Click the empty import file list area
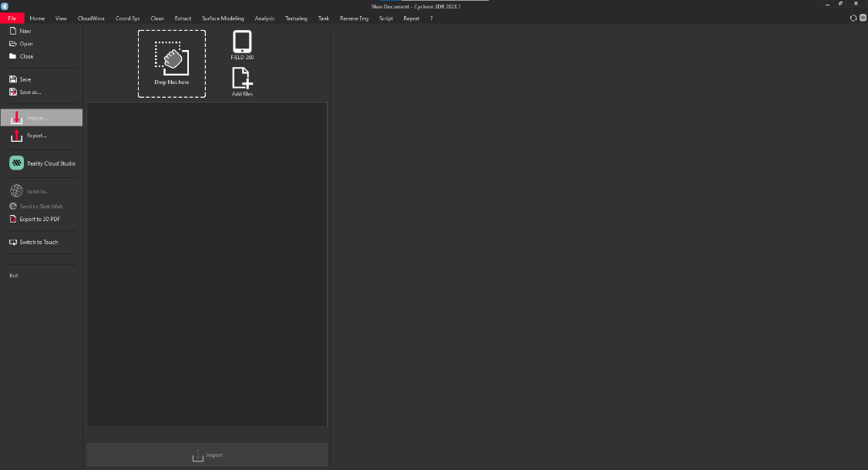Viewport: 868px width, 470px height. [x=207, y=264]
